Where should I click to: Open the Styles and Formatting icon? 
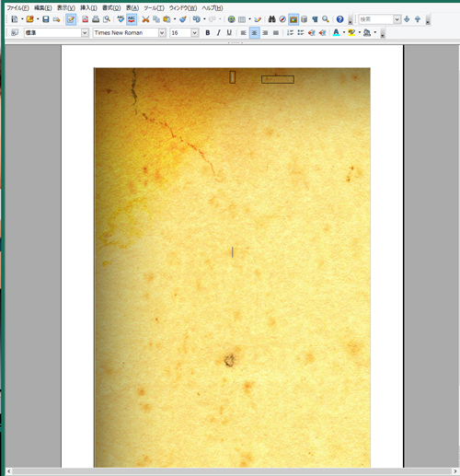coord(15,32)
